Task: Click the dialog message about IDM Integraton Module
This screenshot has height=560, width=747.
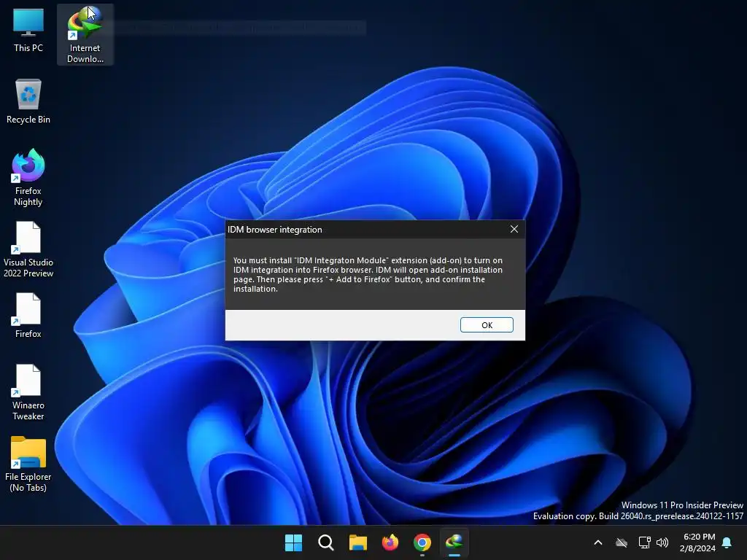Action: point(368,274)
